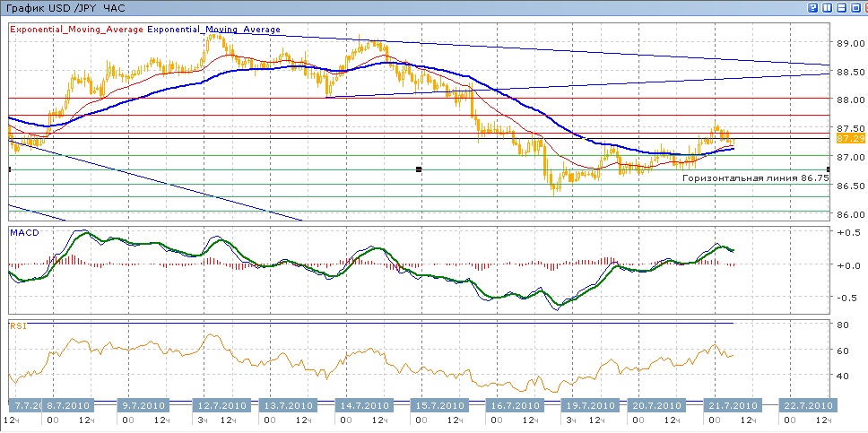The height and width of the screenshot is (433, 868).
Task: Grab the middle handle of horizontal line 86.75
Action: coord(418,169)
